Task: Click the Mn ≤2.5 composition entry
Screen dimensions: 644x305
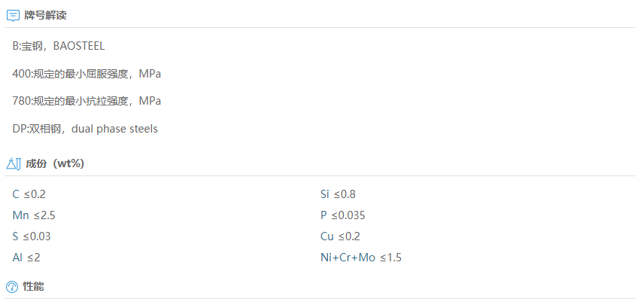Action: pyautogui.click(x=34, y=215)
